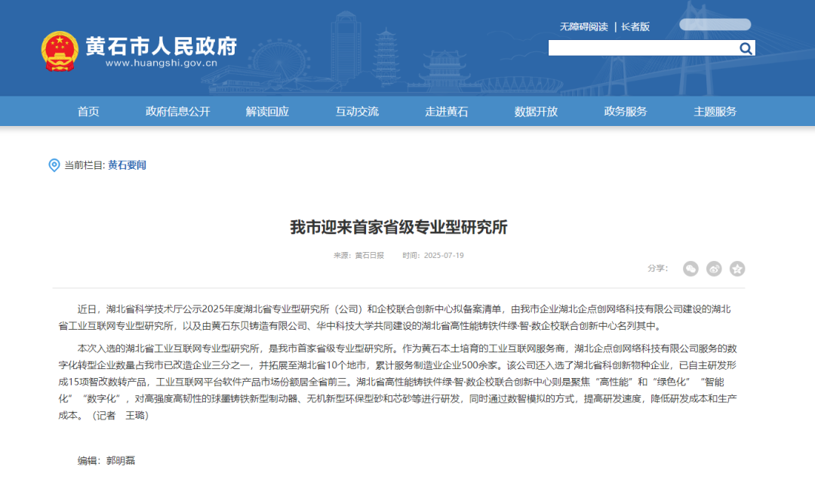815x504 pixels.
Task: Click the 黄石市人民政府 site title
Action: [161, 46]
